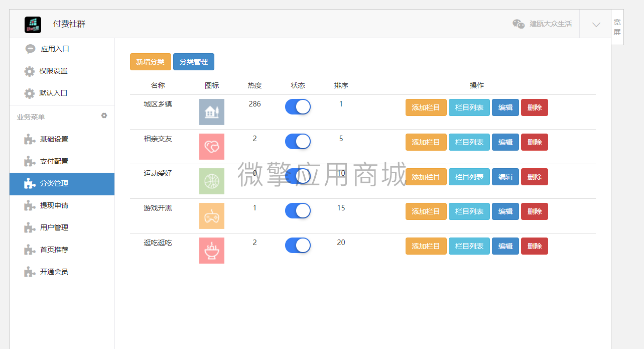Click the 默认入口 gear icon
Image resolution: width=644 pixels, height=349 pixels.
click(30, 93)
